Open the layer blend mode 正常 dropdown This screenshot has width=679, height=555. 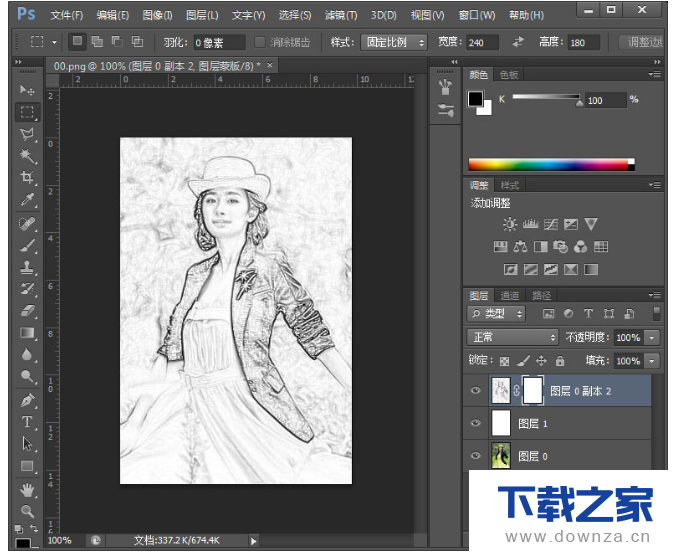coord(512,337)
